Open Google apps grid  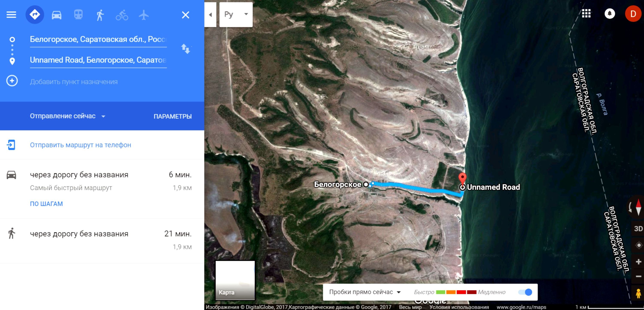[x=586, y=14]
